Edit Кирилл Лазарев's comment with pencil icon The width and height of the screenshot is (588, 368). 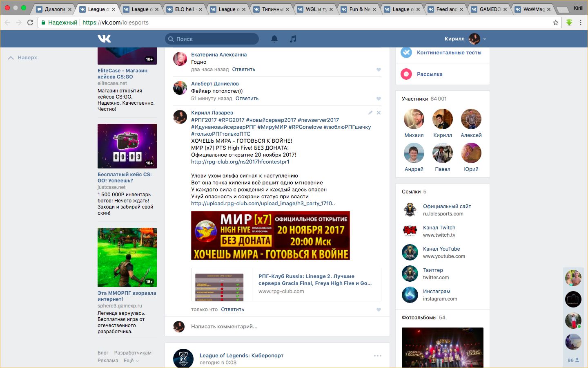click(x=370, y=112)
